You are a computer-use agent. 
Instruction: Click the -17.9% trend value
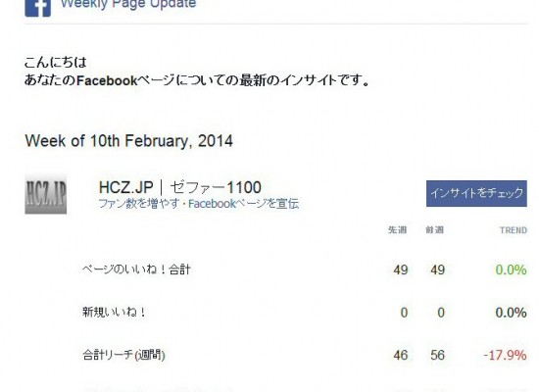(x=506, y=355)
